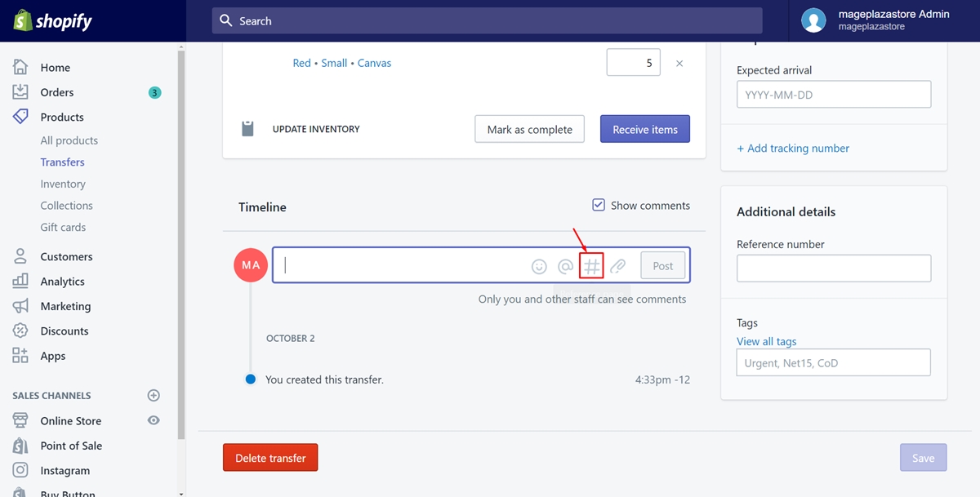Add a sales channel with plus icon
The height and width of the screenshot is (497, 980).
[153, 395]
